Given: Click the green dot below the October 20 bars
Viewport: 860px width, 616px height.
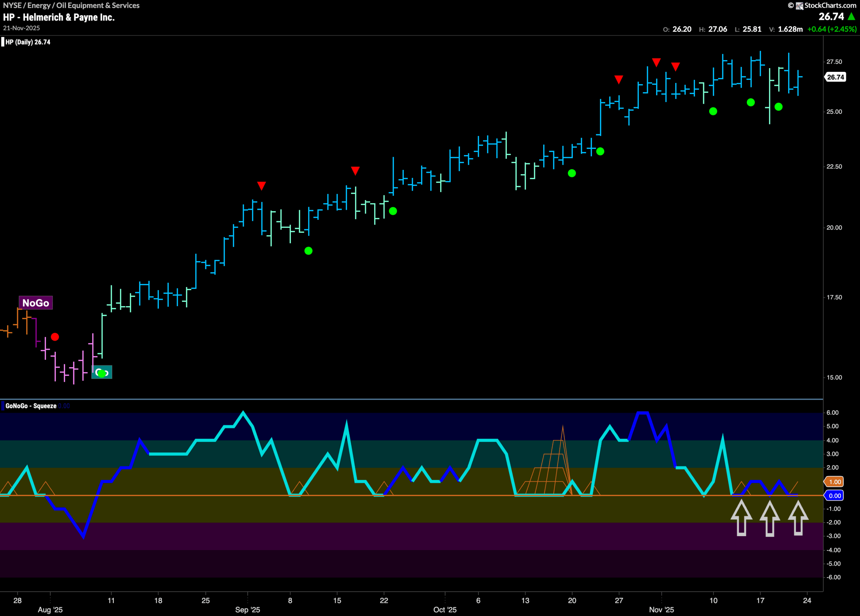Looking at the screenshot, I should click(572, 173).
